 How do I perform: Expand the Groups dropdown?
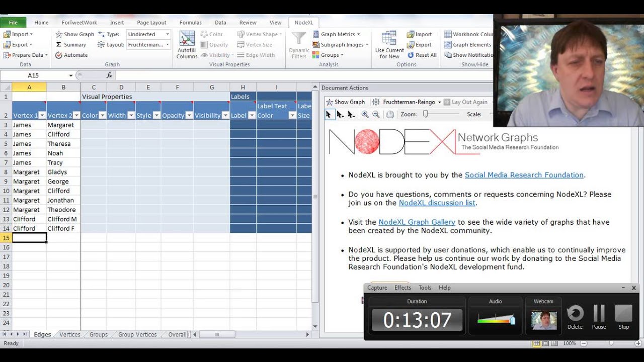(328, 55)
